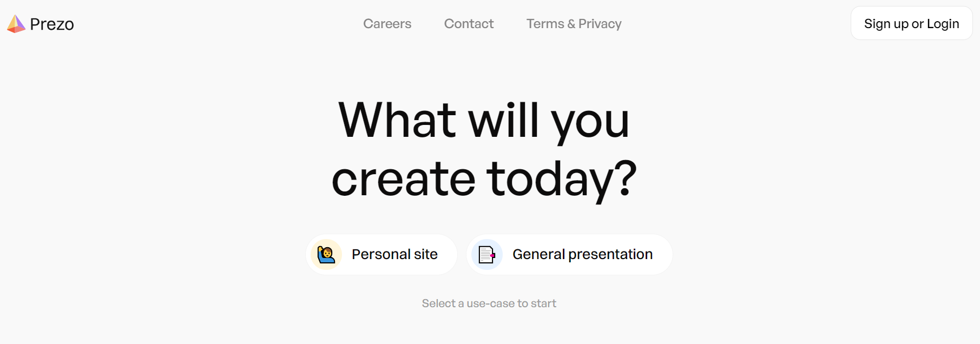Click the "Personal site" label text
The height and width of the screenshot is (344, 980).
click(394, 254)
